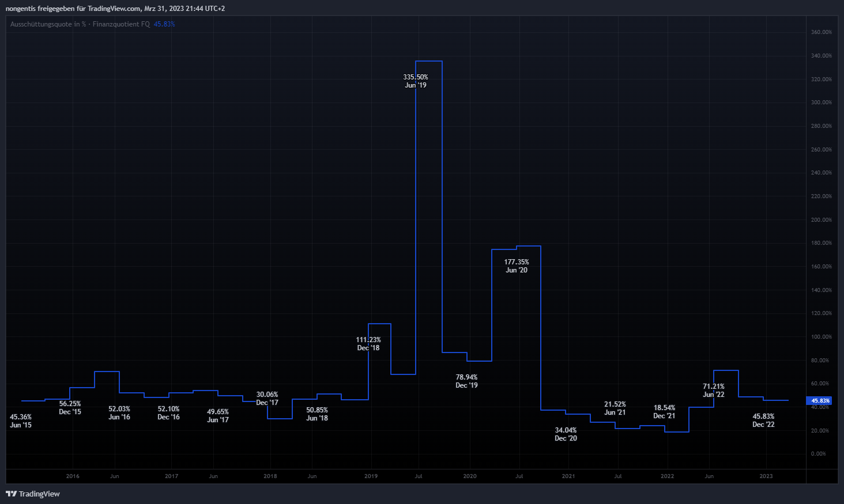
Task: Click 2016 on the time axis
Action: coord(73,476)
